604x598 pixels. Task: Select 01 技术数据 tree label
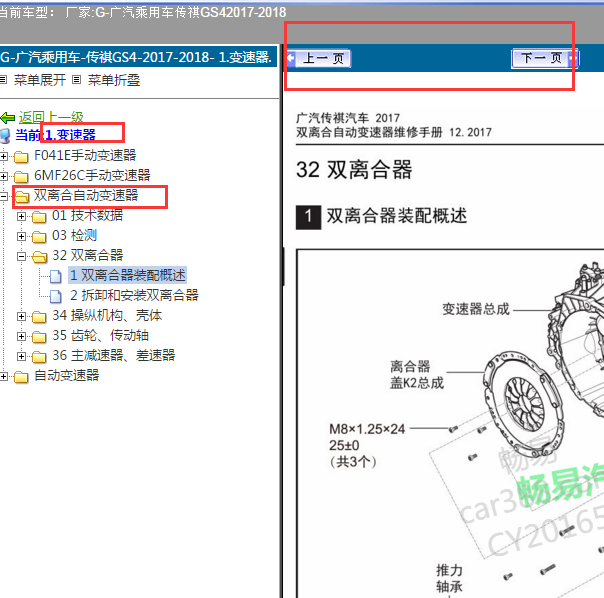[87, 215]
